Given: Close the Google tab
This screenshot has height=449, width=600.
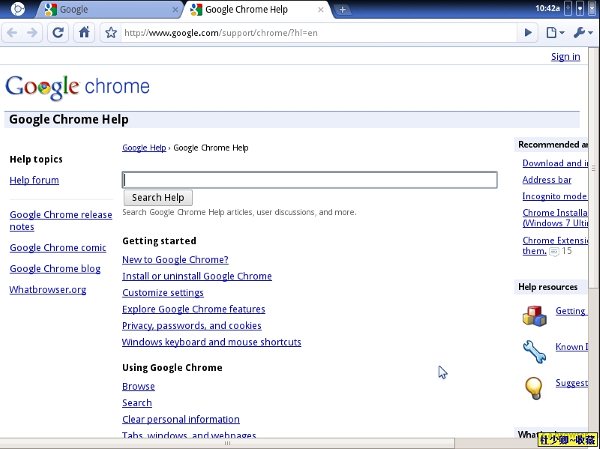Looking at the screenshot, I should [x=175, y=10].
